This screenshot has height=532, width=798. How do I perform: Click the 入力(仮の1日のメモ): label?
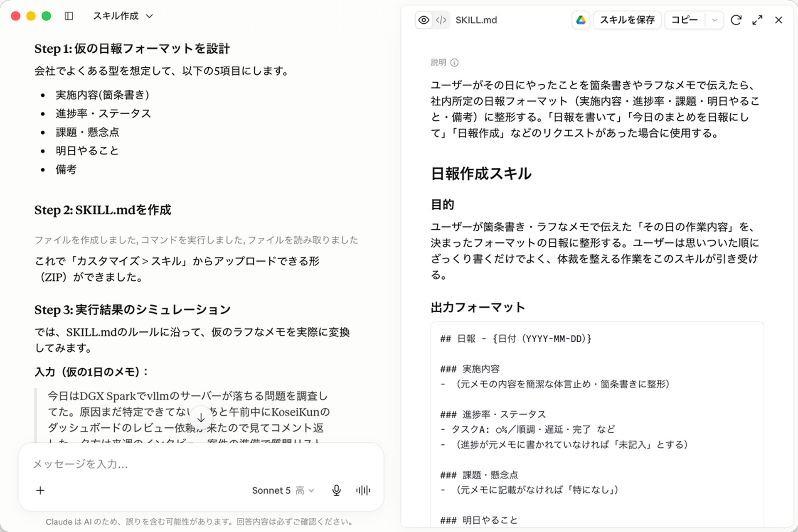(91, 372)
